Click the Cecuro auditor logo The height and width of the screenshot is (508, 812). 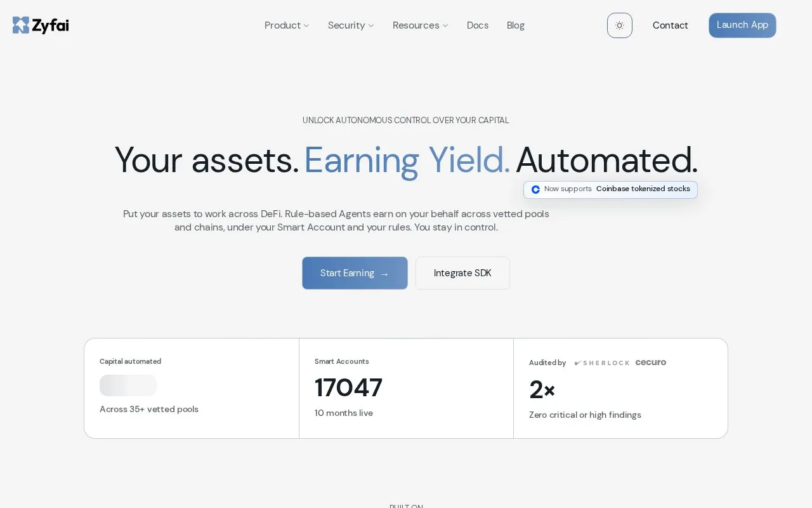pos(651,363)
